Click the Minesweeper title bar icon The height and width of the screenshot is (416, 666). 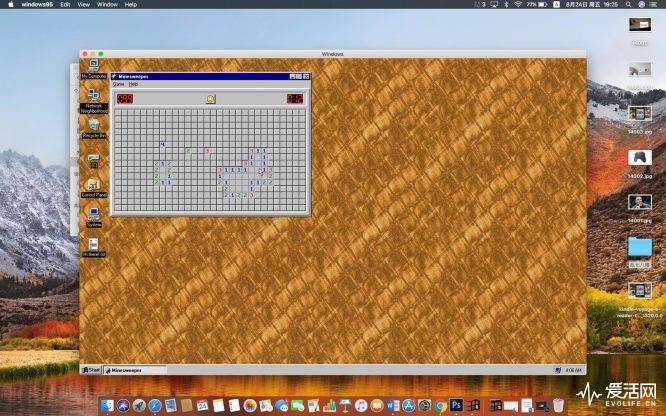114,76
